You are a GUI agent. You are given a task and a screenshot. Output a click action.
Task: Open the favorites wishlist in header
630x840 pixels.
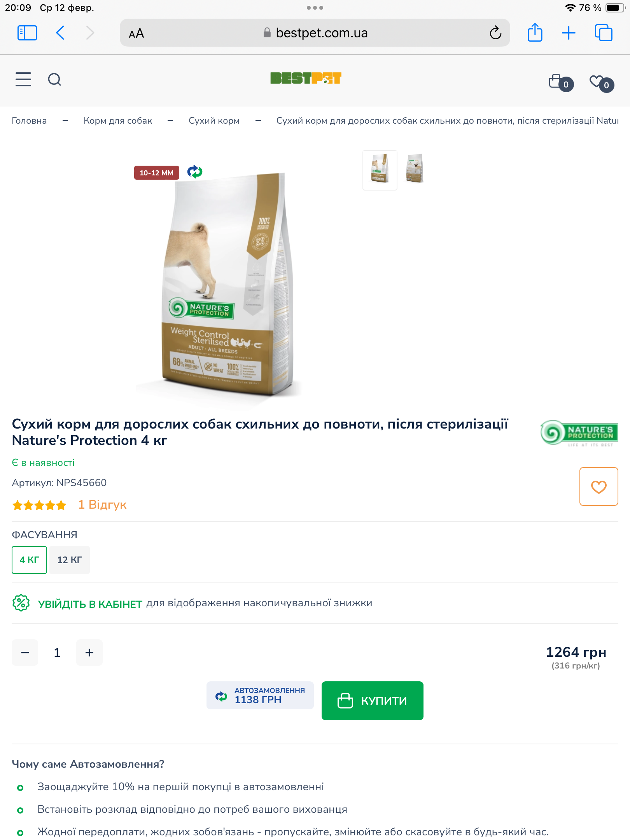[x=601, y=83]
